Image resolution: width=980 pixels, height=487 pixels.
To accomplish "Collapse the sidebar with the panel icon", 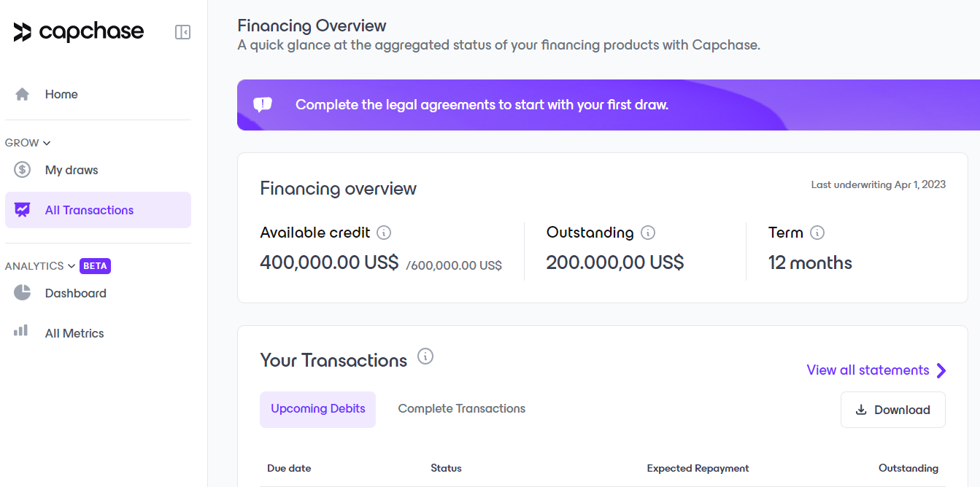I will coord(182,32).
